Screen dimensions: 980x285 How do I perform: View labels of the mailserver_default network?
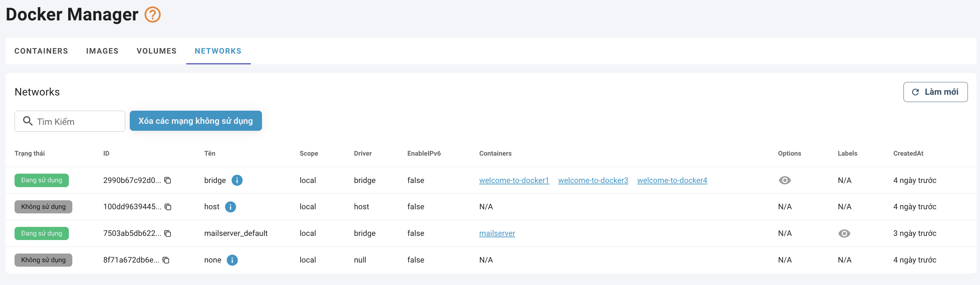(x=844, y=233)
